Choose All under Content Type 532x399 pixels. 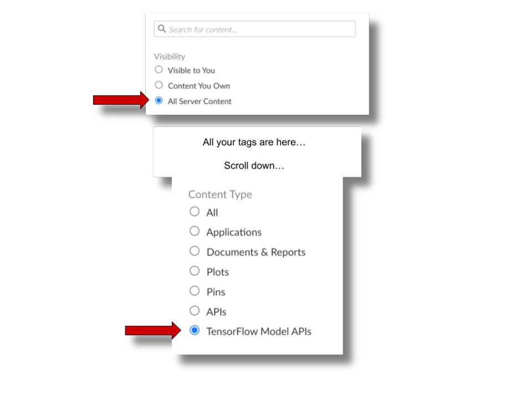point(195,212)
